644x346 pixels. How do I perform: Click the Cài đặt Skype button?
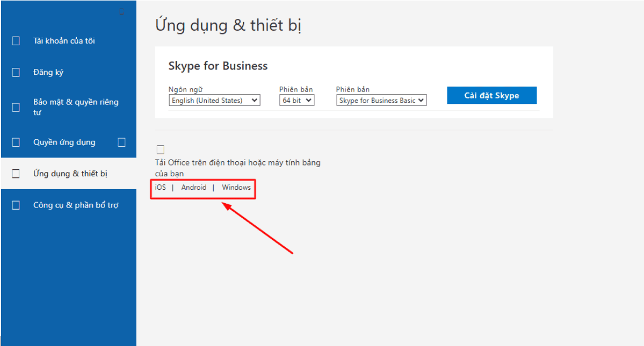492,95
